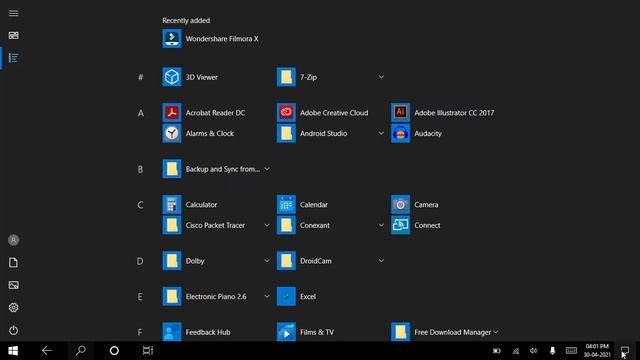Open the Android Studio folder icon
Viewport: 640px width, 360px height.
click(286, 133)
